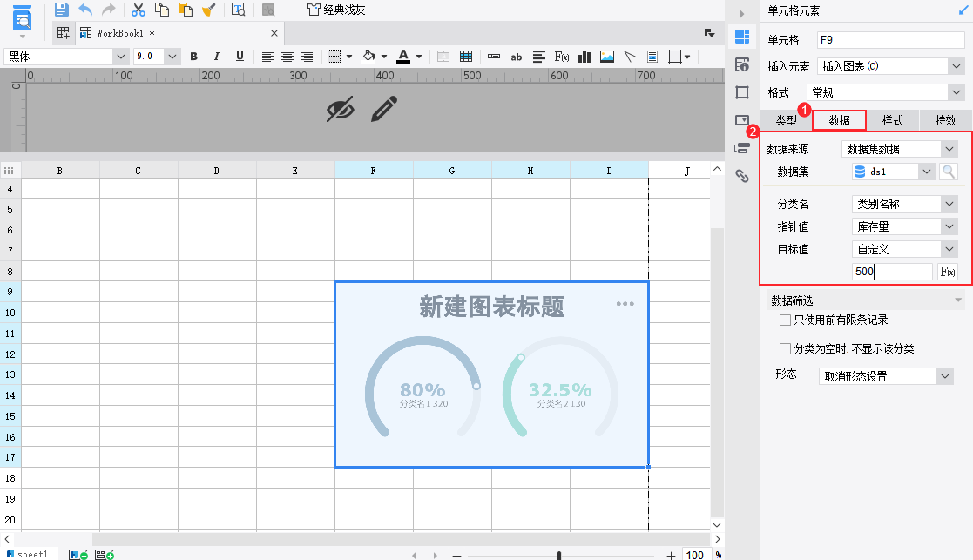Switch to the 样式 tab
Image resolution: width=973 pixels, height=560 pixels.
(892, 120)
